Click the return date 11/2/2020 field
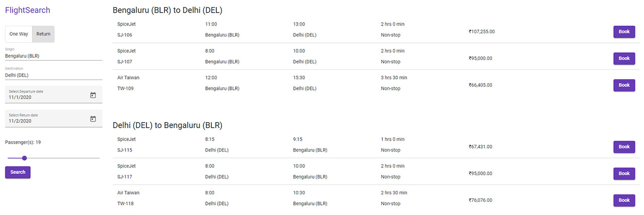 point(45,121)
